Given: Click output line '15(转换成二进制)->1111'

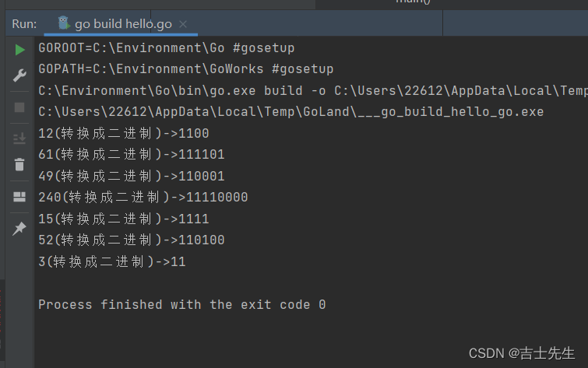Looking at the screenshot, I should pos(124,219).
